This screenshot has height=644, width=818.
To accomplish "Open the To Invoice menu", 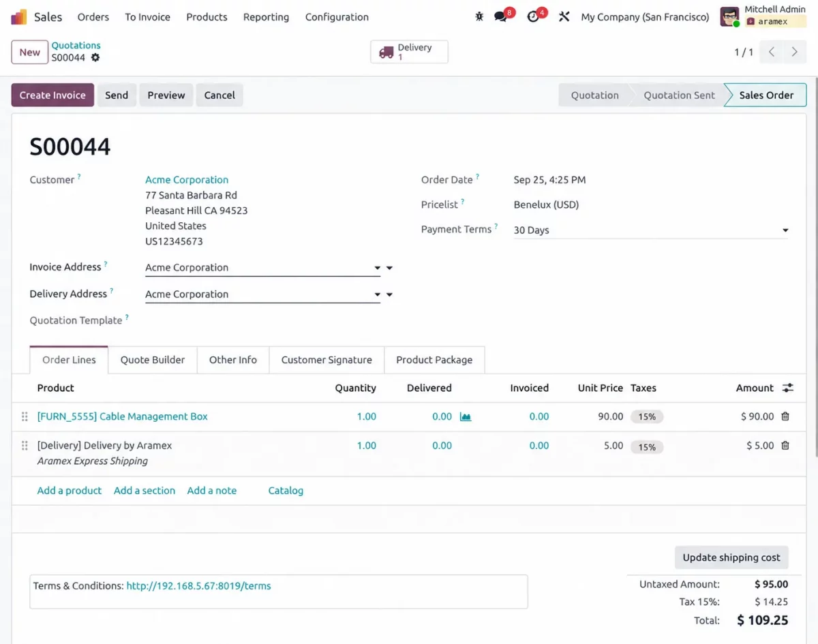I will pyautogui.click(x=148, y=17).
